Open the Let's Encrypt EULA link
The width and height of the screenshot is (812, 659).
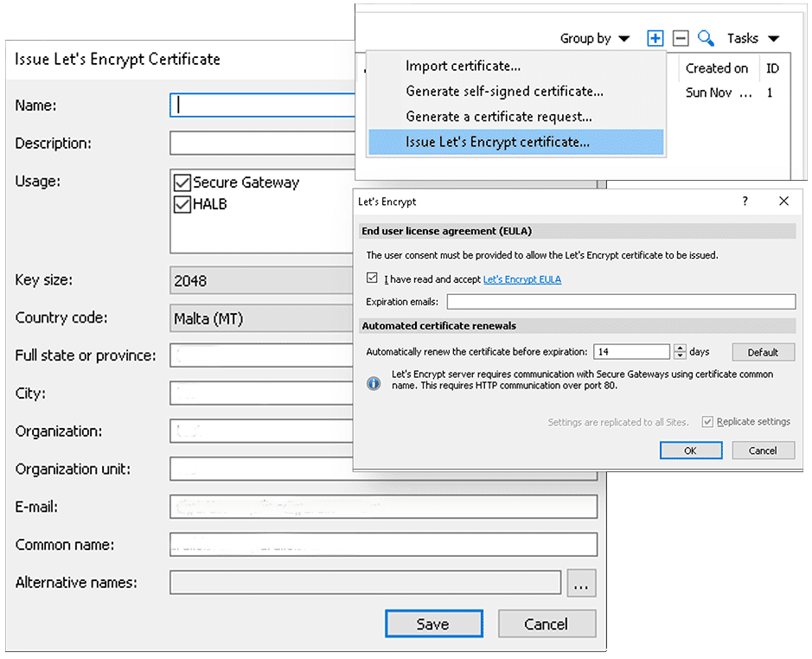point(522,279)
